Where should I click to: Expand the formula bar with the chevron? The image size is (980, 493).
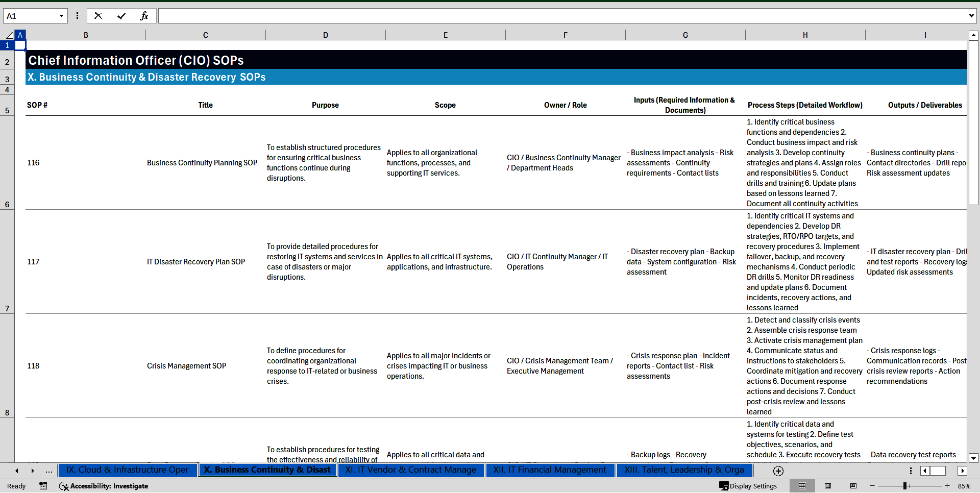pos(971,16)
